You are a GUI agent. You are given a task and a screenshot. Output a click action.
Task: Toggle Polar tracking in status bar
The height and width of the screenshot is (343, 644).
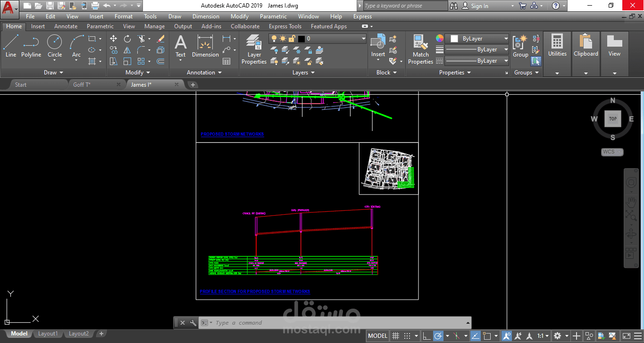(x=438, y=336)
